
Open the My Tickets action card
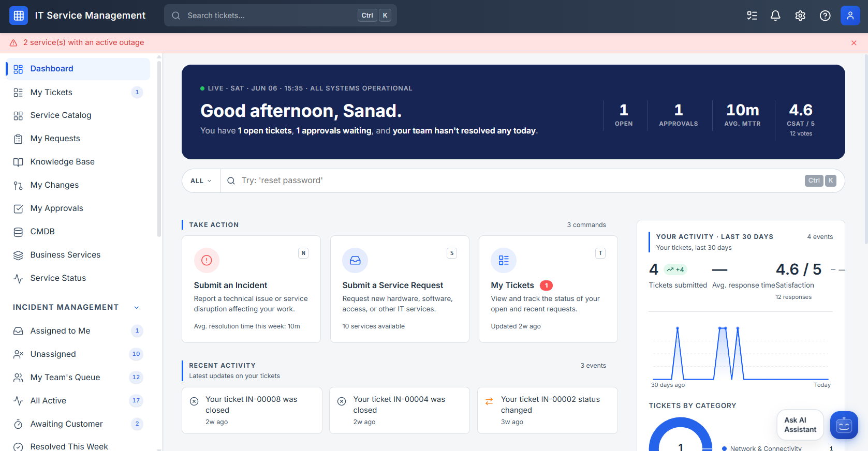[548, 289]
